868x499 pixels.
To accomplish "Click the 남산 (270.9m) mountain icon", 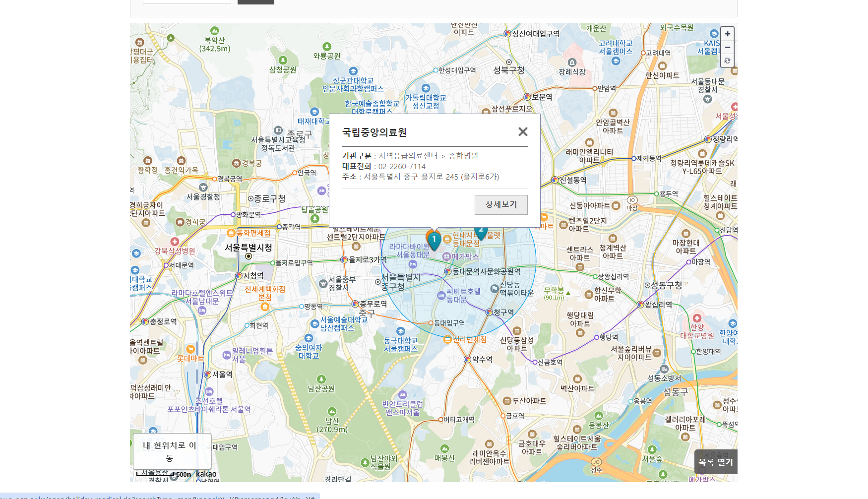I will 332,412.
